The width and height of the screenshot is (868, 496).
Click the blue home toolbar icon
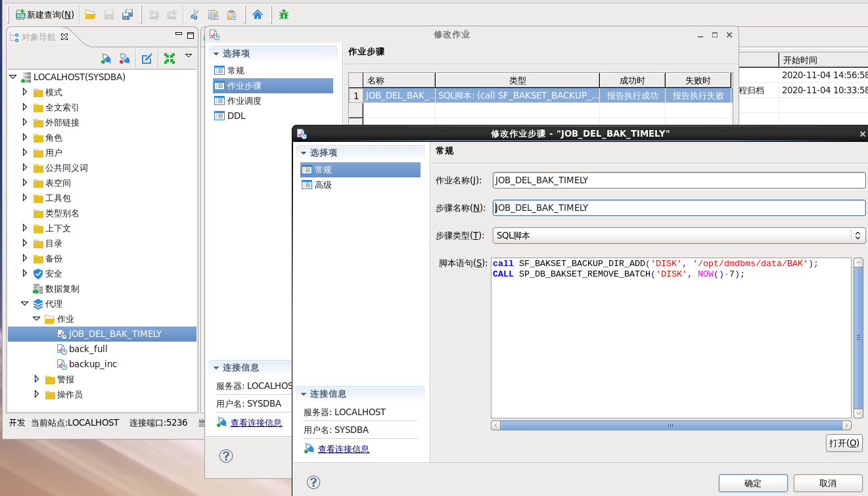258,14
